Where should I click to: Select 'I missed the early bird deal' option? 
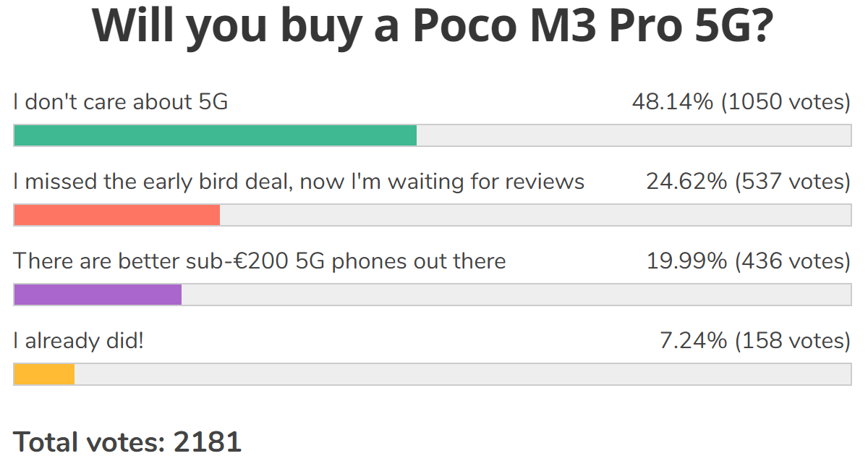(299, 181)
